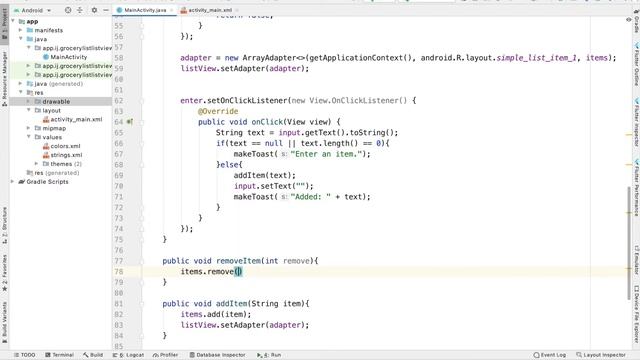This screenshot has height=360, width=640.
Task: Expand the manifests folder
Action: click(20, 30)
